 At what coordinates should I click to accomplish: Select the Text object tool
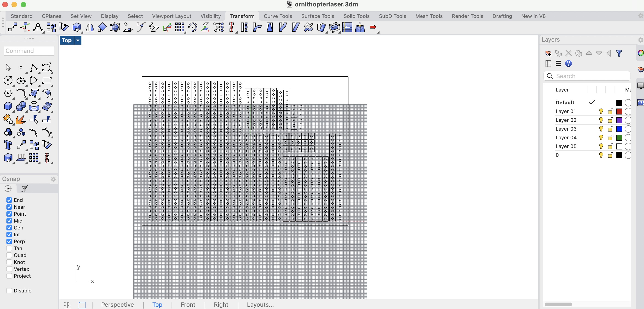(8, 145)
